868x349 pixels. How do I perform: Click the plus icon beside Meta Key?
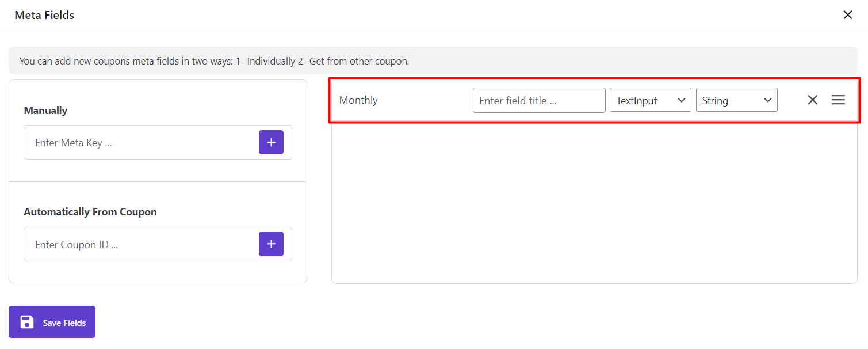pos(271,142)
